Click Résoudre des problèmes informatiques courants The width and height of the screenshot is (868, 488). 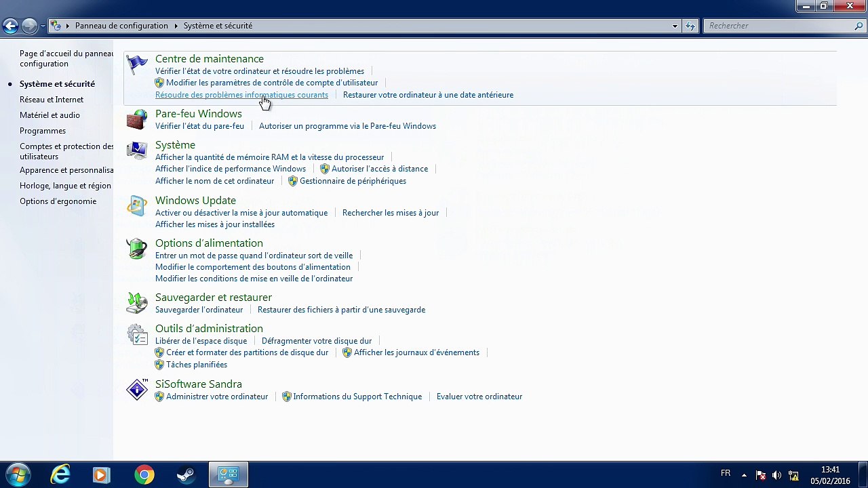pyautogui.click(x=241, y=95)
